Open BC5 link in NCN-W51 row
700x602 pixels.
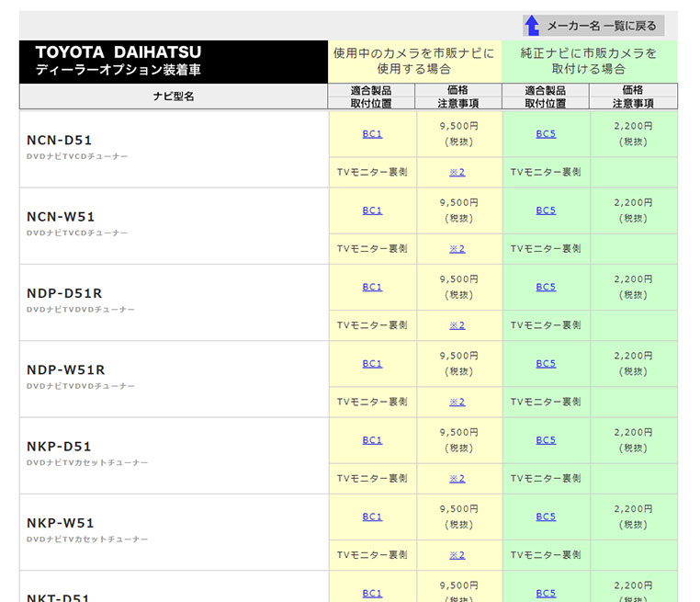click(546, 210)
